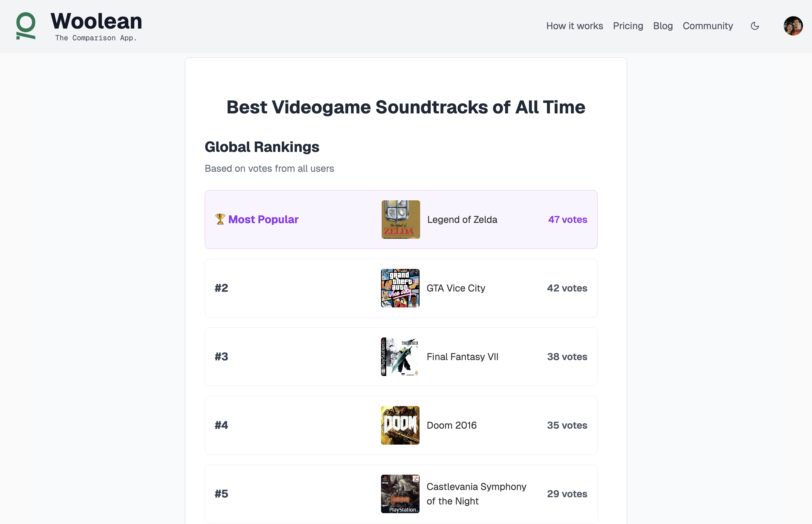Select the Final Fantasy VII cover image

click(400, 356)
